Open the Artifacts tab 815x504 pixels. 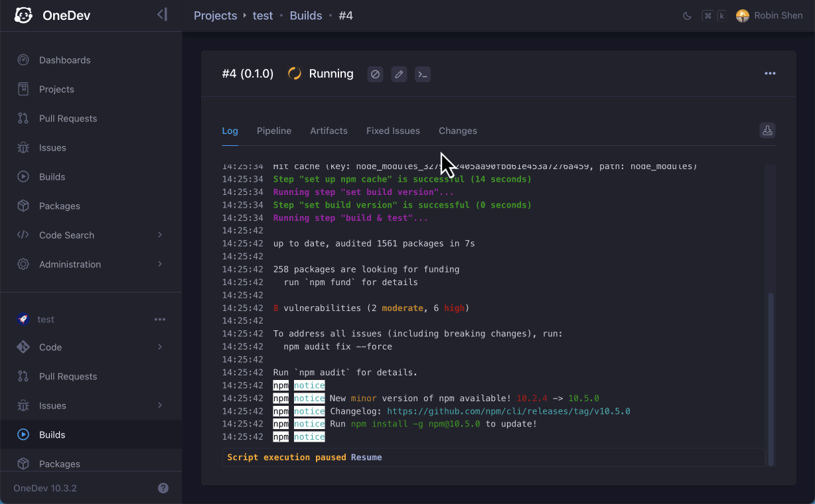(329, 131)
